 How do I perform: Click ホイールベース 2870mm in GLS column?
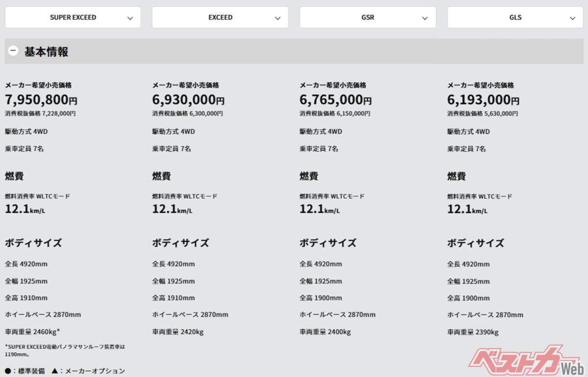[x=485, y=315]
